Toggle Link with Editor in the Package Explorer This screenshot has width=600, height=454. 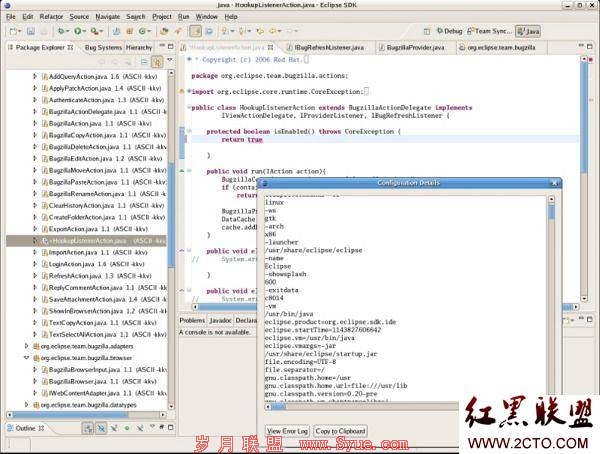157,62
